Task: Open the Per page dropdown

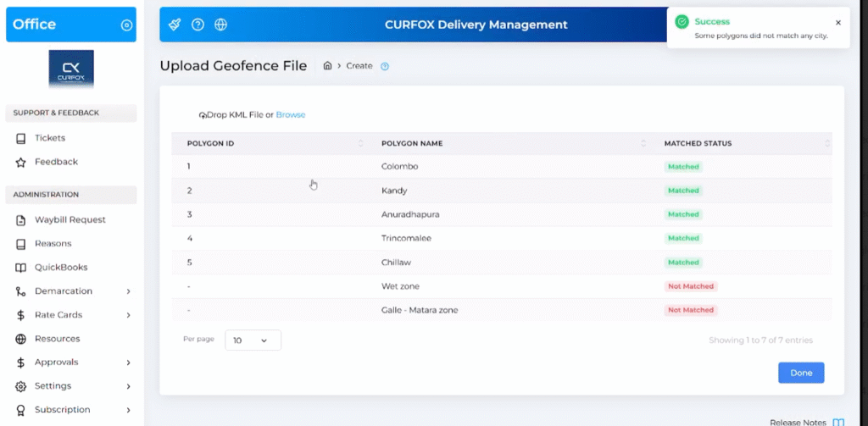Action: coord(253,340)
